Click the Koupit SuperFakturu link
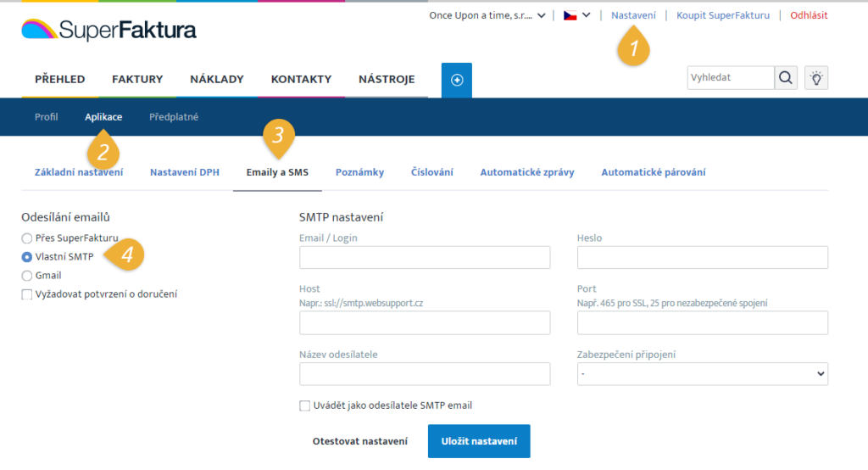 click(x=723, y=15)
